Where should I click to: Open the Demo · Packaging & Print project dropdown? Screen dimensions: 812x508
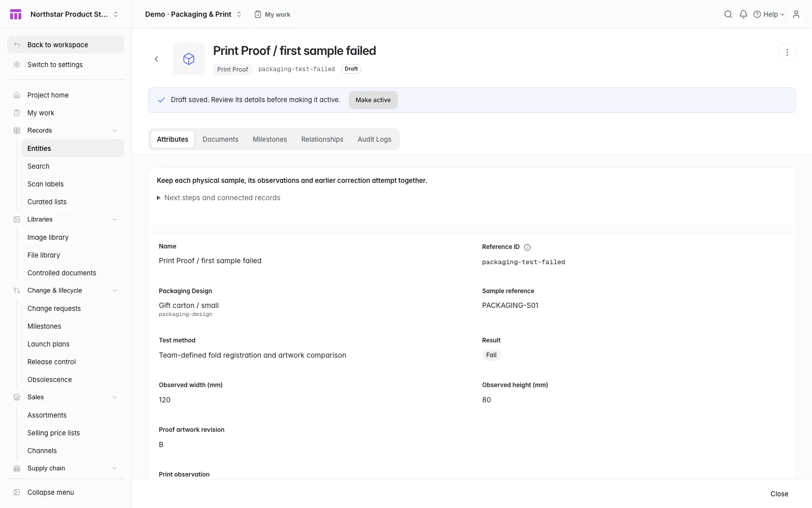pos(193,14)
